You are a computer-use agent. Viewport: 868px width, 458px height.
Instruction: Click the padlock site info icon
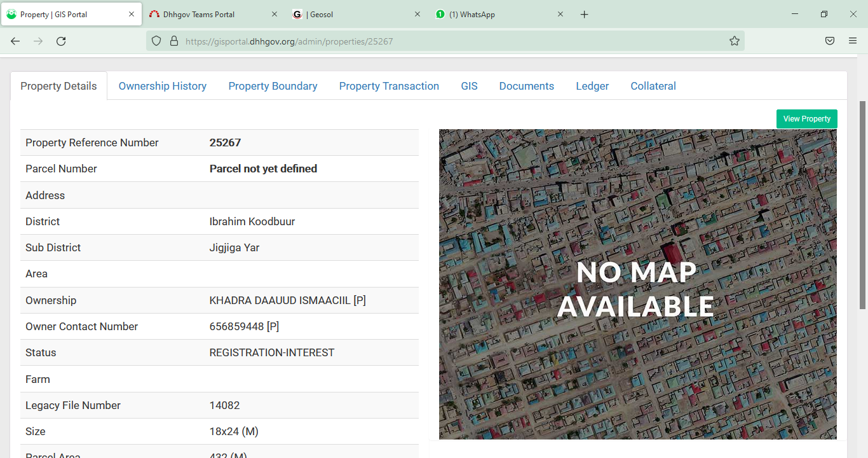(173, 41)
